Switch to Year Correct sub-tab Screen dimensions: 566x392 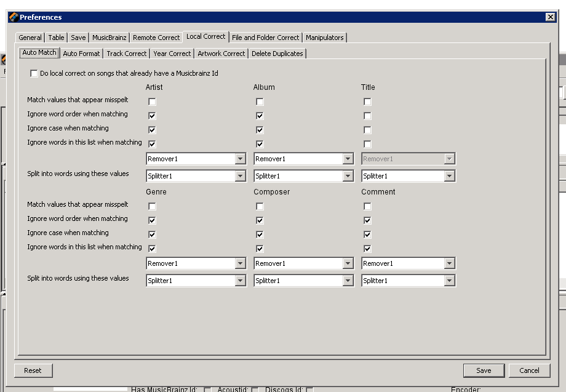(172, 54)
